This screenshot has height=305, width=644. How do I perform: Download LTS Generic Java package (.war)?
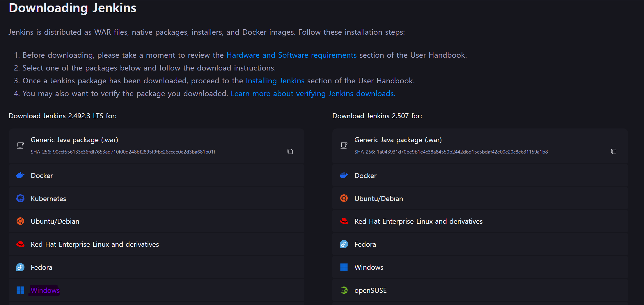click(74, 140)
